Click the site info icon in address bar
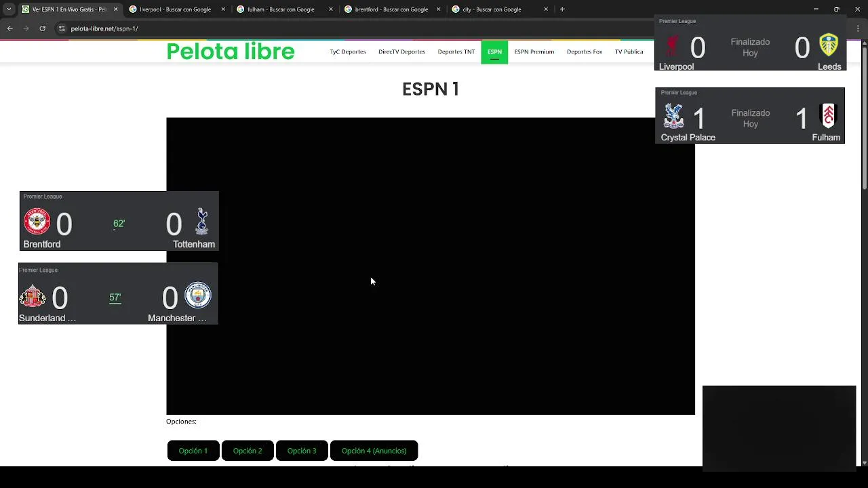 (x=62, y=28)
